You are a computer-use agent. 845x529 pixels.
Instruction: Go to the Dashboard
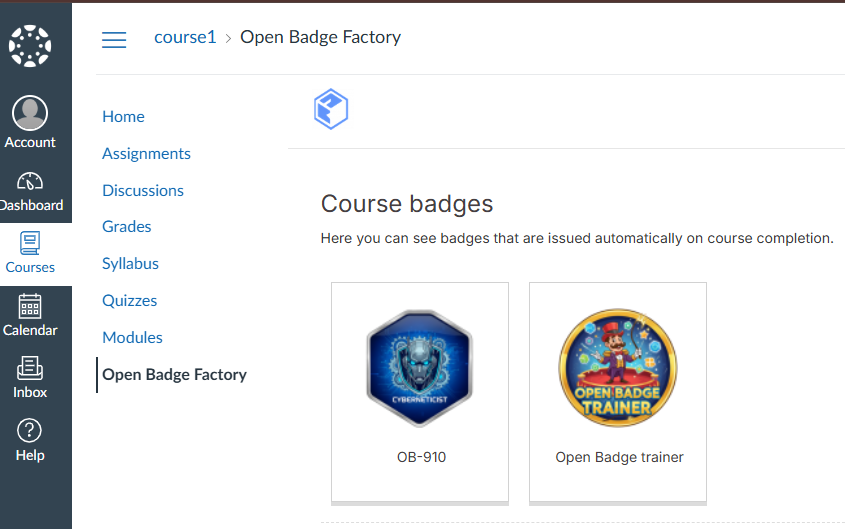(30, 192)
